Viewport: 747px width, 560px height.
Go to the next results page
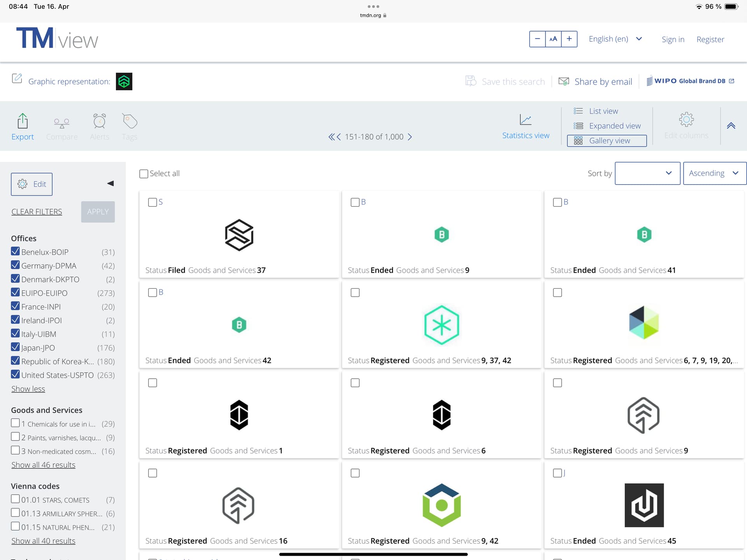tap(410, 137)
